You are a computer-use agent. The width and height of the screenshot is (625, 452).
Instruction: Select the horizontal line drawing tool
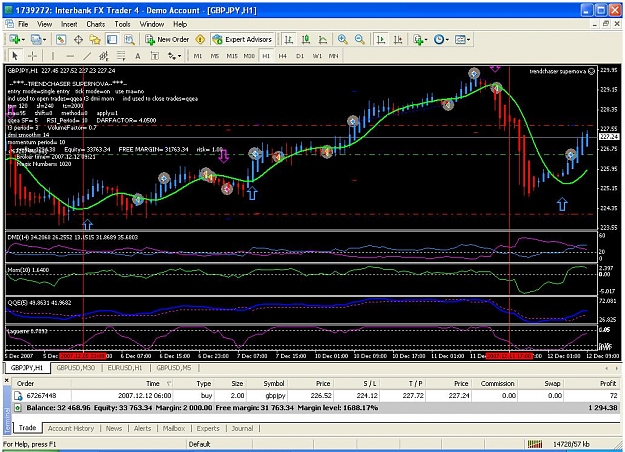pos(70,56)
